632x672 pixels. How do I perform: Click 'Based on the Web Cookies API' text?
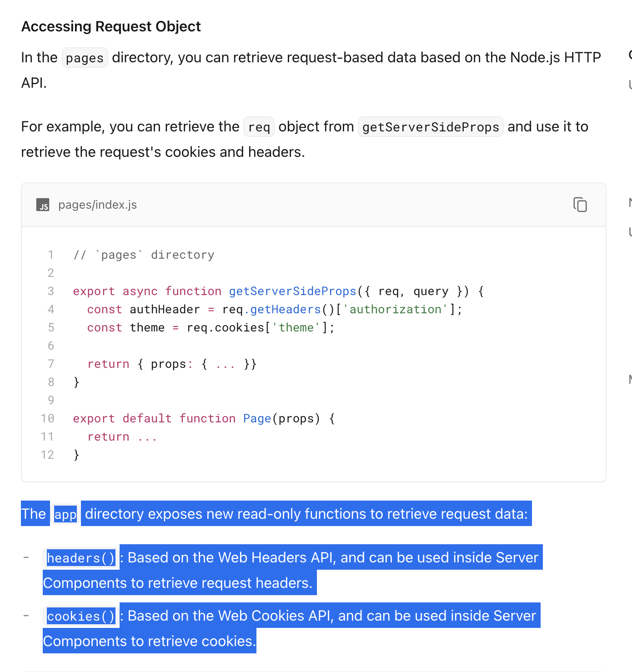click(230, 616)
